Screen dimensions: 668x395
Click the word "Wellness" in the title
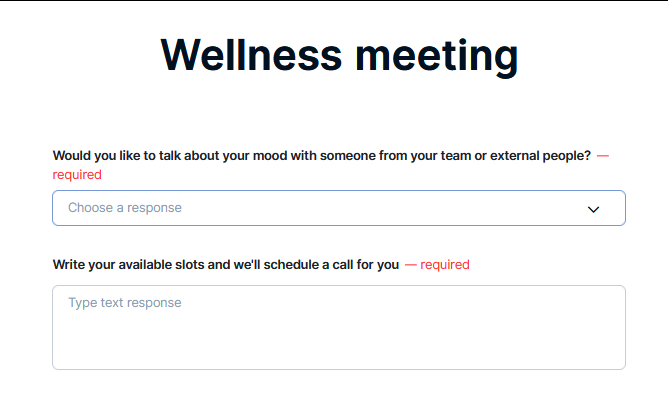(251, 55)
